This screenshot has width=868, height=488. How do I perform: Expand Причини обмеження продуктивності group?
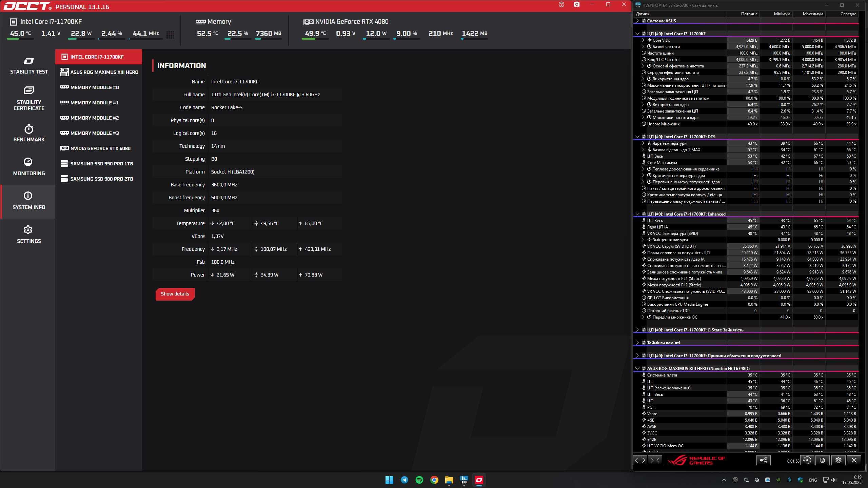[x=637, y=356]
